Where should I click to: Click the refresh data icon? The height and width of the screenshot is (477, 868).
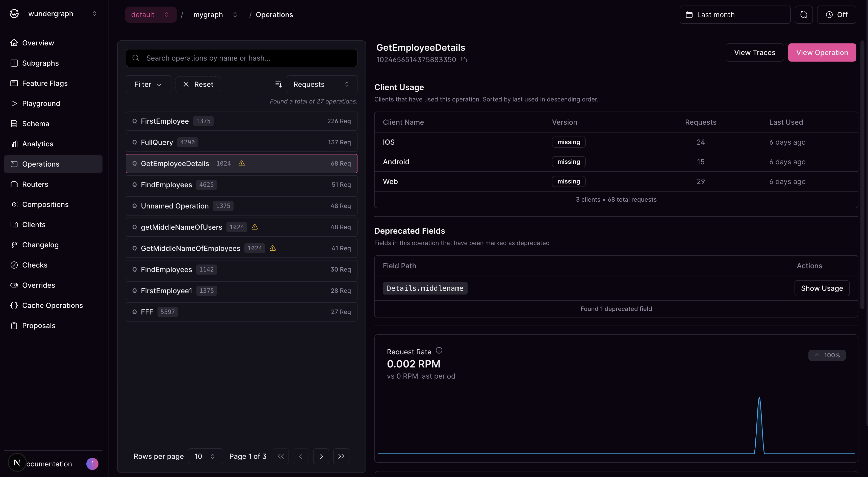pos(804,14)
